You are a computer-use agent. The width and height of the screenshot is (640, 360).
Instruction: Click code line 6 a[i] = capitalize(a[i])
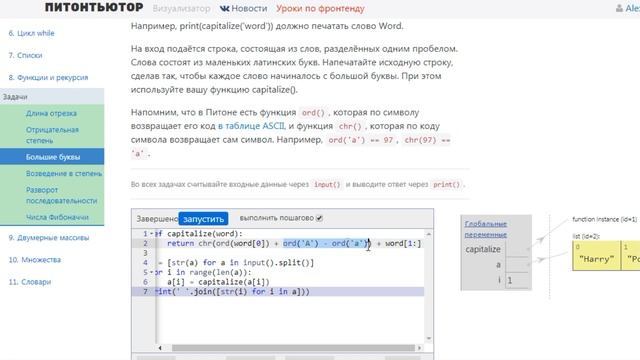[218, 282]
